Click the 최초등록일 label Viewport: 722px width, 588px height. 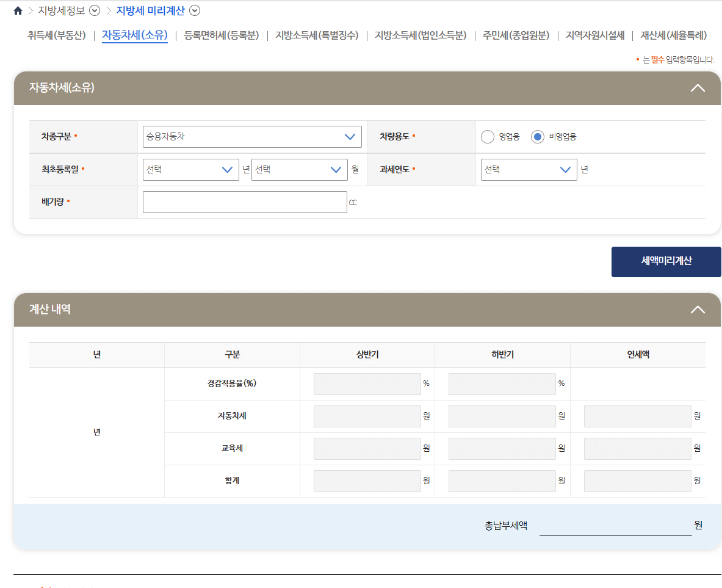[x=60, y=170]
